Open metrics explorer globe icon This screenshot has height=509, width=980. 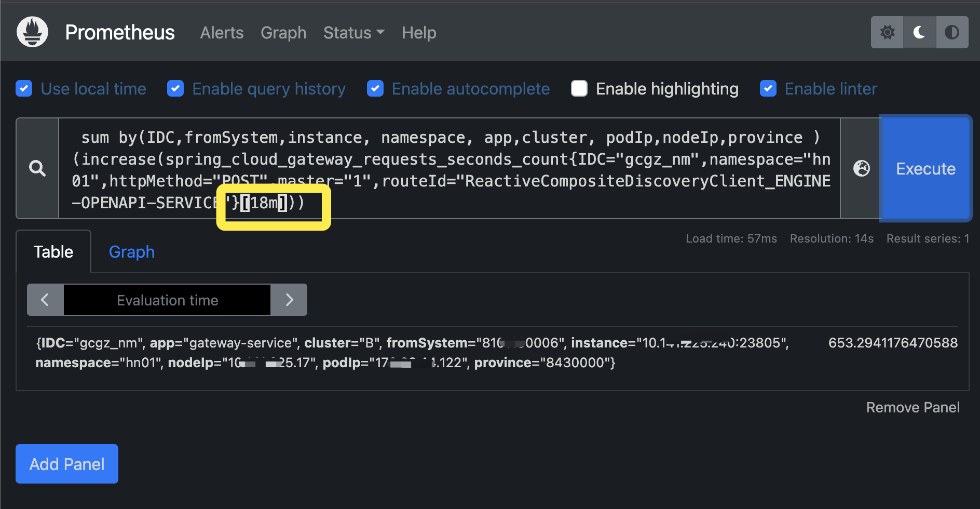pos(862,168)
